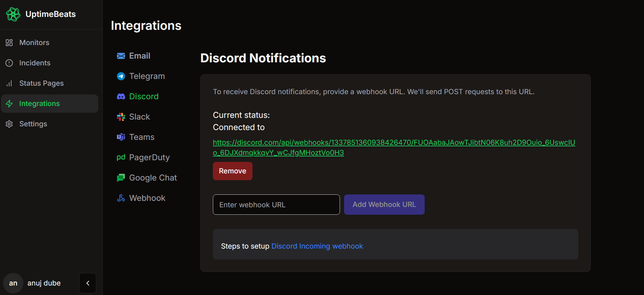Open the Teams integration icon
Image resolution: width=644 pixels, height=295 pixels.
tap(121, 137)
